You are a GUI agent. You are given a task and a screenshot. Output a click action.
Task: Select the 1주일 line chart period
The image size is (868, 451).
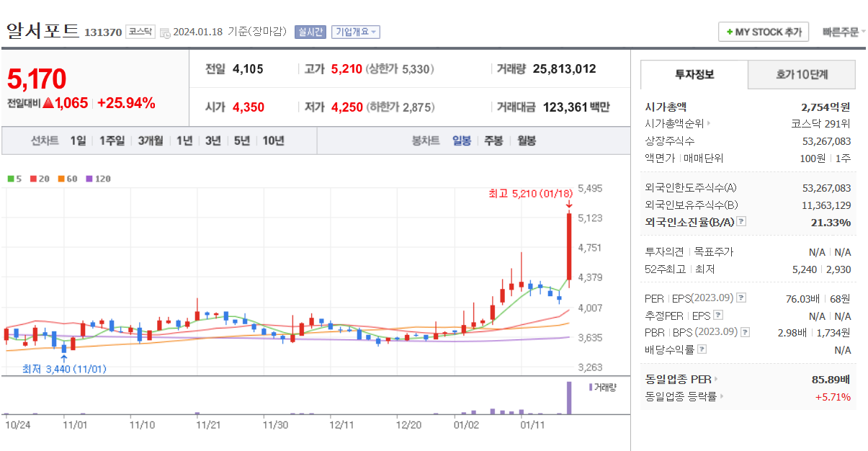[x=112, y=140]
